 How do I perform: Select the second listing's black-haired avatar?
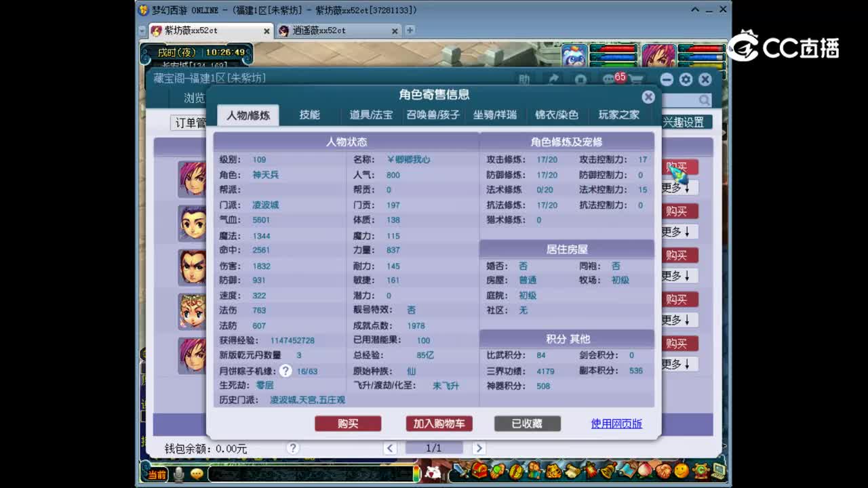coord(193,223)
